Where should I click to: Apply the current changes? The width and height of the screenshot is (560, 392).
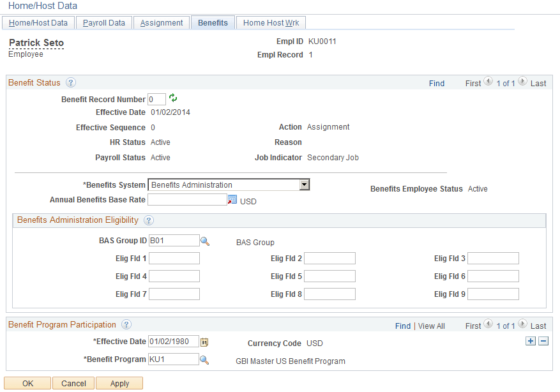(119, 383)
